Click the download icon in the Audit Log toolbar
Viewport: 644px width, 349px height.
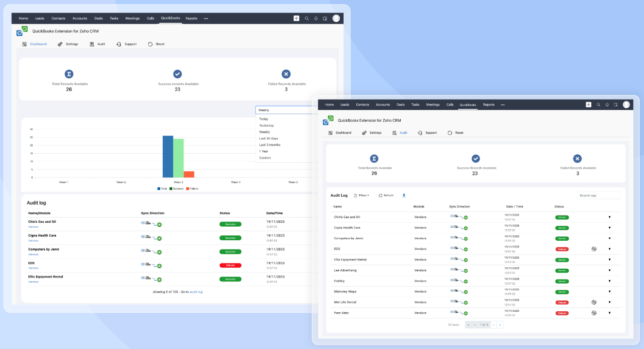tap(404, 195)
